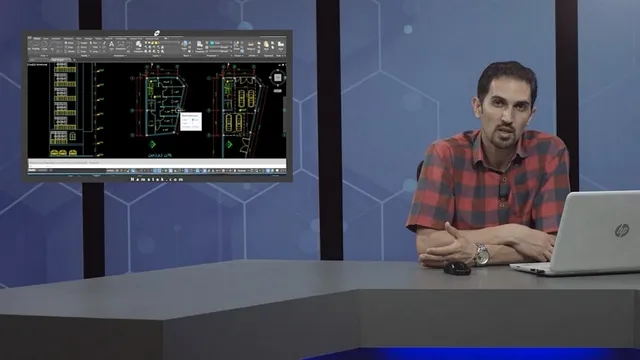The width and height of the screenshot is (640, 360).
Task: Expand the Draw panel flyout
Action: pyautogui.click(x=43, y=56)
